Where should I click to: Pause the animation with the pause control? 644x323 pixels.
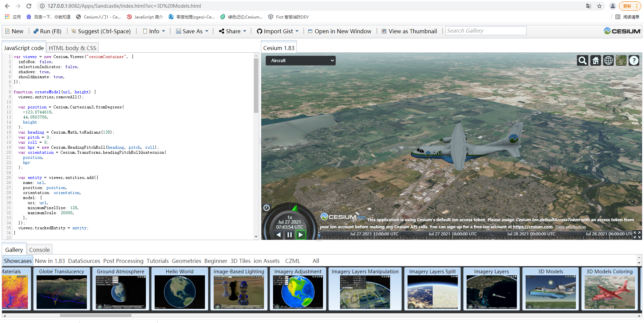click(x=289, y=235)
